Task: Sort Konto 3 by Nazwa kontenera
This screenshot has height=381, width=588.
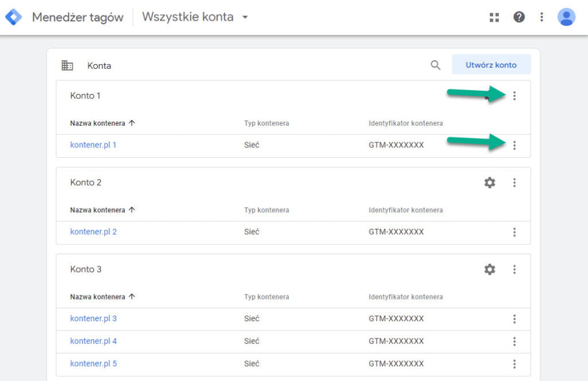Action: tap(102, 297)
